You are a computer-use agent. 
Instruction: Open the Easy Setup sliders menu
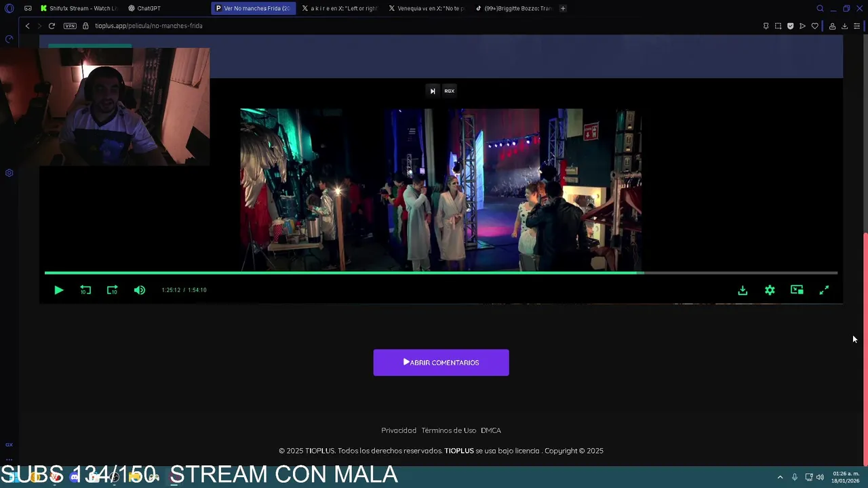(856, 26)
